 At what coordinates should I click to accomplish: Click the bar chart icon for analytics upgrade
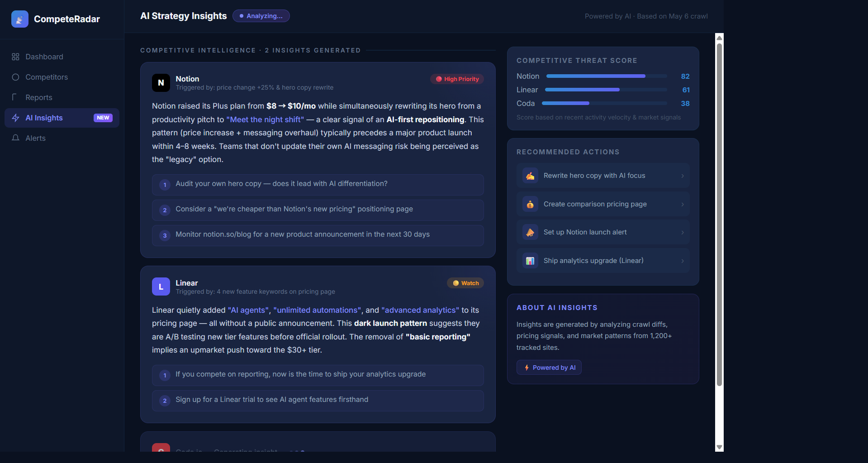tap(530, 261)
